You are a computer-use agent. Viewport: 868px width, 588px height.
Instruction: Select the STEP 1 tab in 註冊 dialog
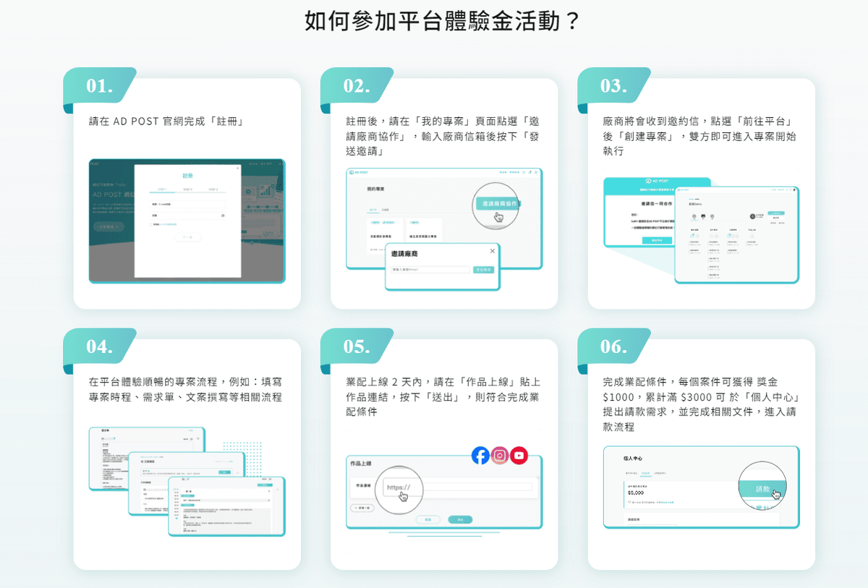162,189
